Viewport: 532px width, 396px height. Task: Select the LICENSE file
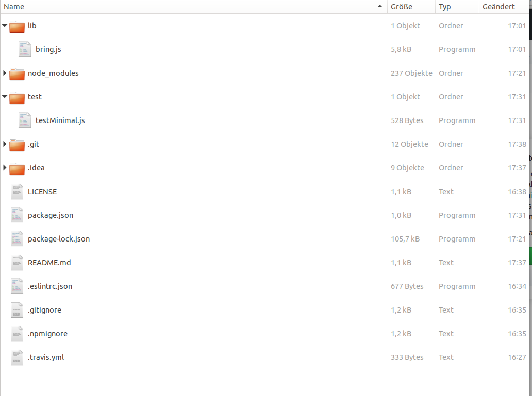[x=42, y=191]
